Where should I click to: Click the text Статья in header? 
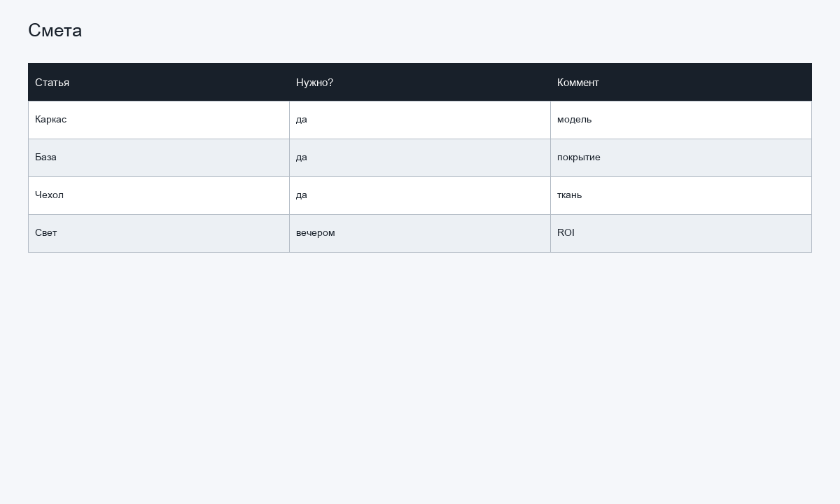(52, 83)
